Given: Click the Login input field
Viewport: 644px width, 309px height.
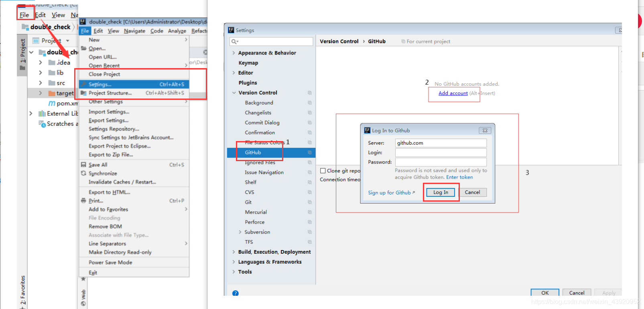Looking at the screenshot, I should coord(441,152).
